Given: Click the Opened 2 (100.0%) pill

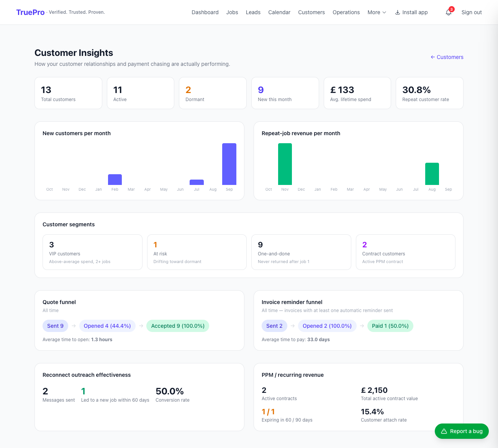Looking at the screenshot, I should [327, 326].
